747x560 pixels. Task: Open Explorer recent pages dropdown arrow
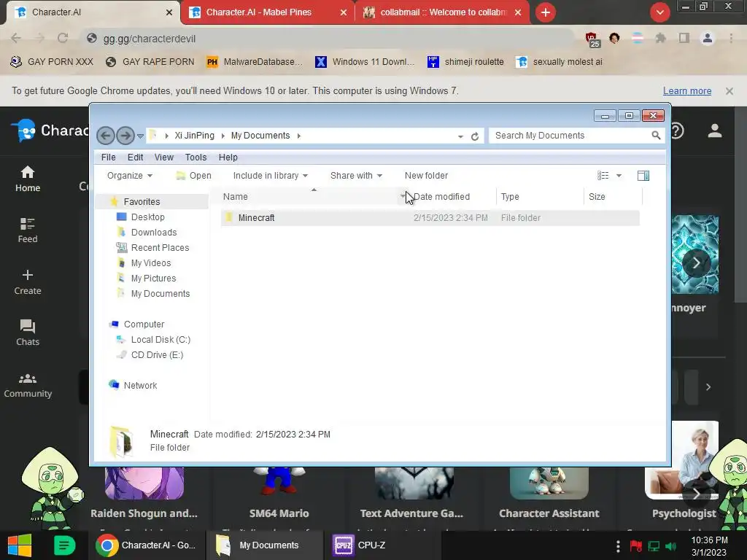[x=140, y=136]
